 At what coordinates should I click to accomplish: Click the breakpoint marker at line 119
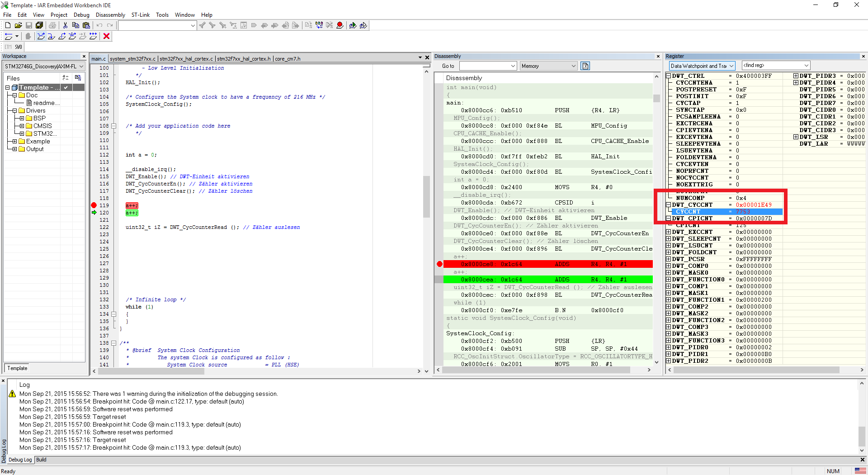[94, 205]
